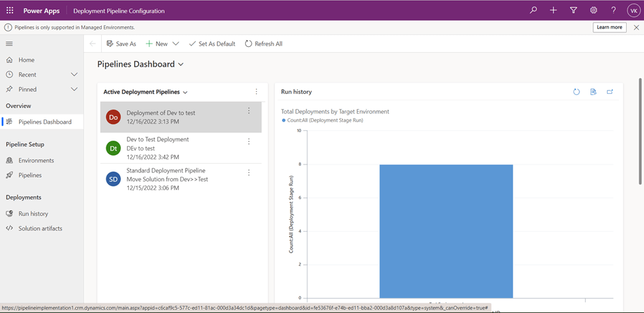Click Set As Default in the toolbar
Screen dimensions: 644x313
212,44
